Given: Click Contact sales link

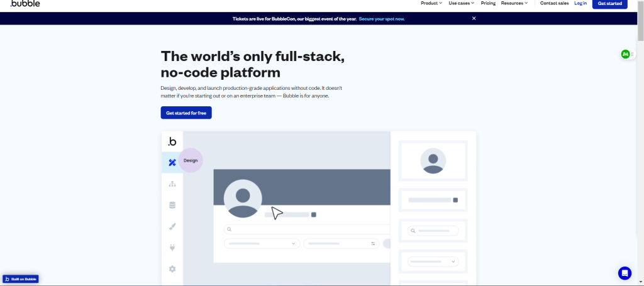Looking at the screenshot, I should pos(554,3).
